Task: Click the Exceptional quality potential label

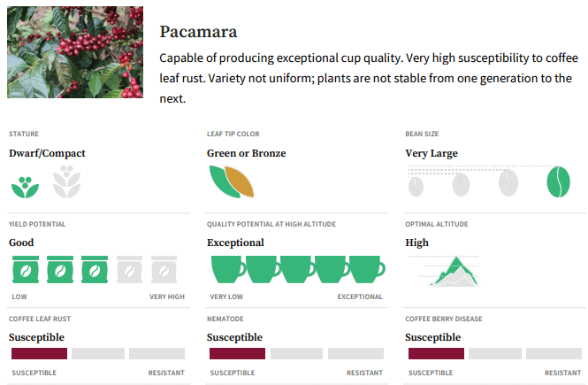Action: (235, 243)
